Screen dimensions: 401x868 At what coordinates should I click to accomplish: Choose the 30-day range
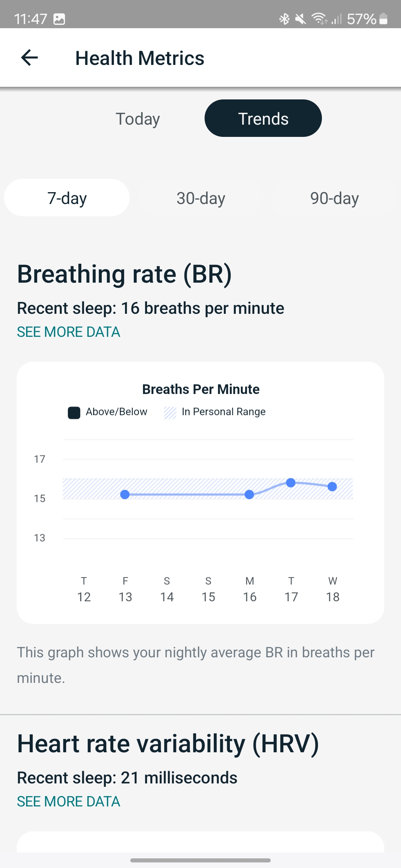[201, 198]
